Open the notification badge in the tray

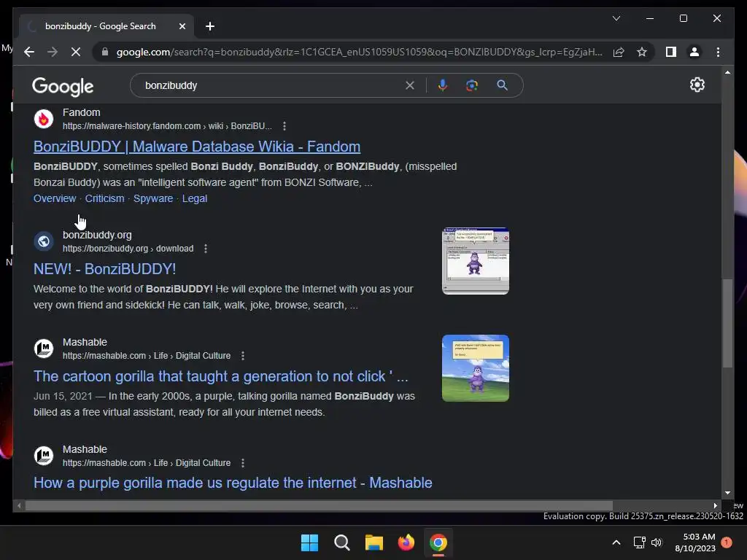point(727,542)
